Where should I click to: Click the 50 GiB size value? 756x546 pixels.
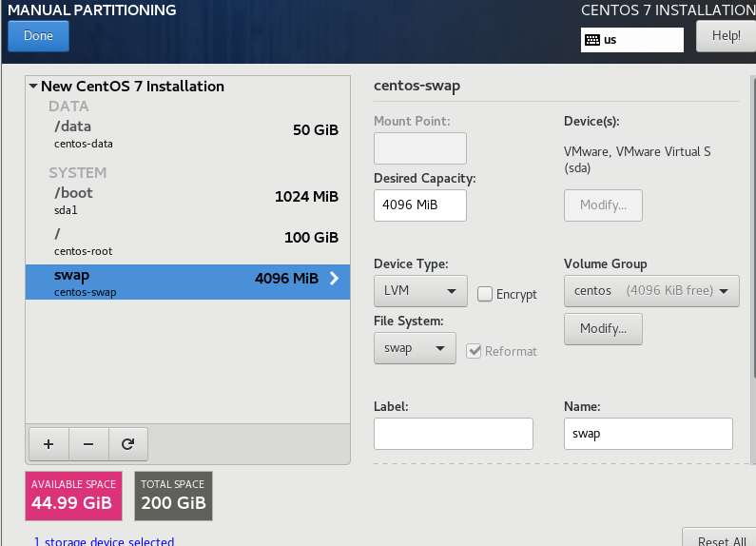pyautogui.click(x=316, y=129)
